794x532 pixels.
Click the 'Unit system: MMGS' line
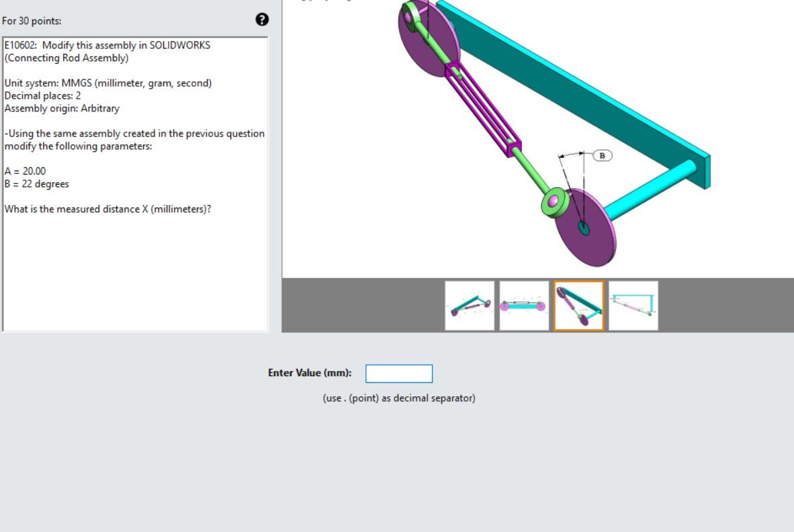(108, 83)
